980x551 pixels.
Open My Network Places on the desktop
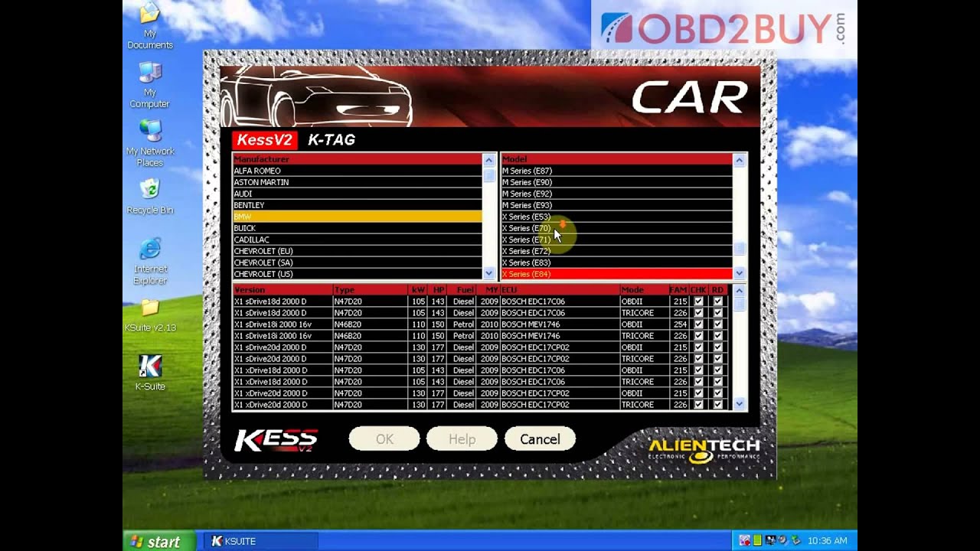pyautogui.click(x=150, y=143)
